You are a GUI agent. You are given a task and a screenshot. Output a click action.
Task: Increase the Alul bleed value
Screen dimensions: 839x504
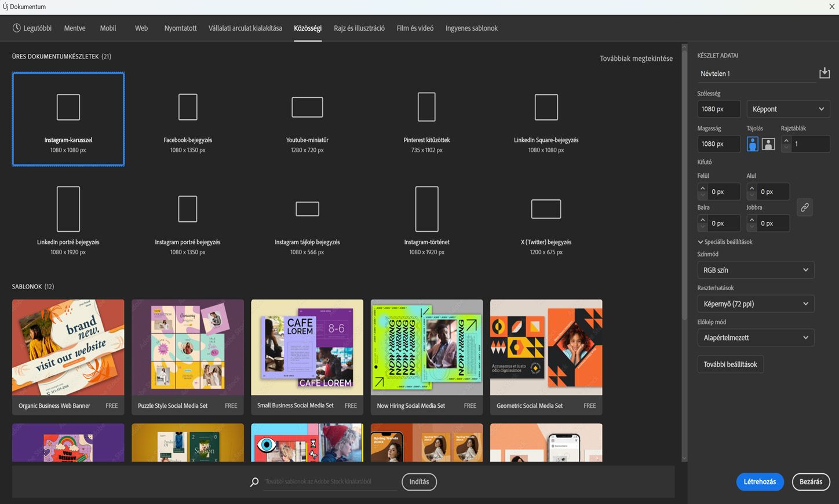(x=752, y=188)
